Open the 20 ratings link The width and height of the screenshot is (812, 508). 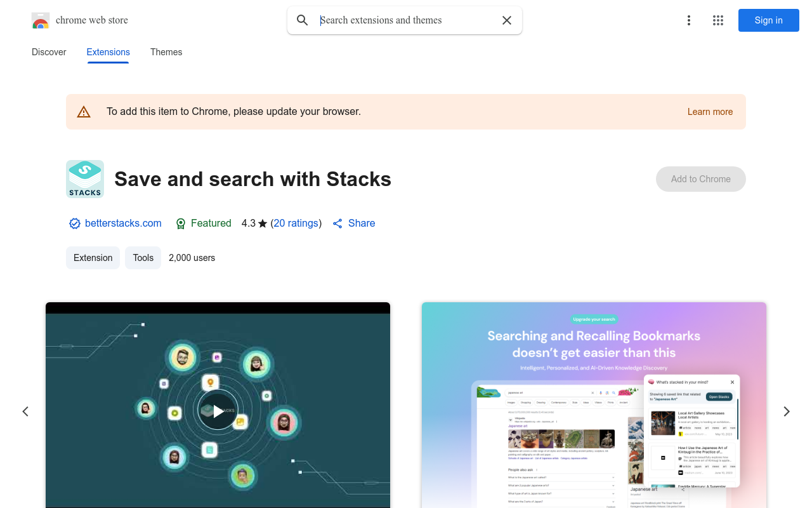point(296,224)
